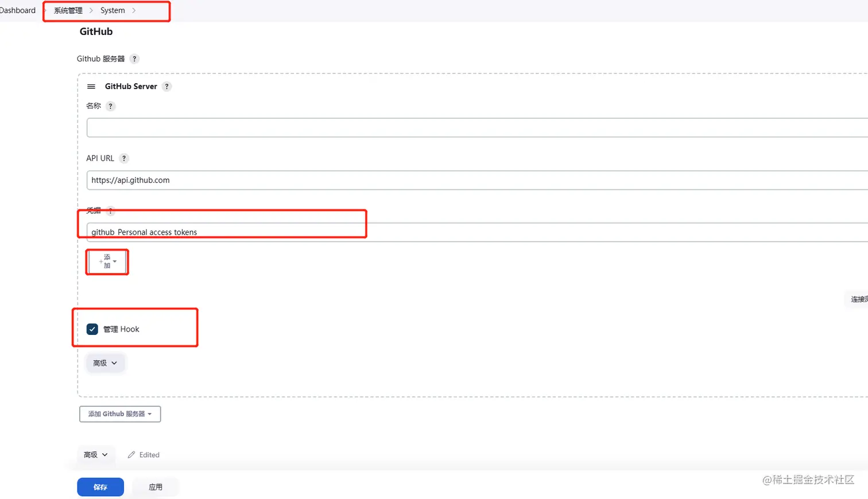
Task: Click the Edited pencil icon
Action: (131, 455)
